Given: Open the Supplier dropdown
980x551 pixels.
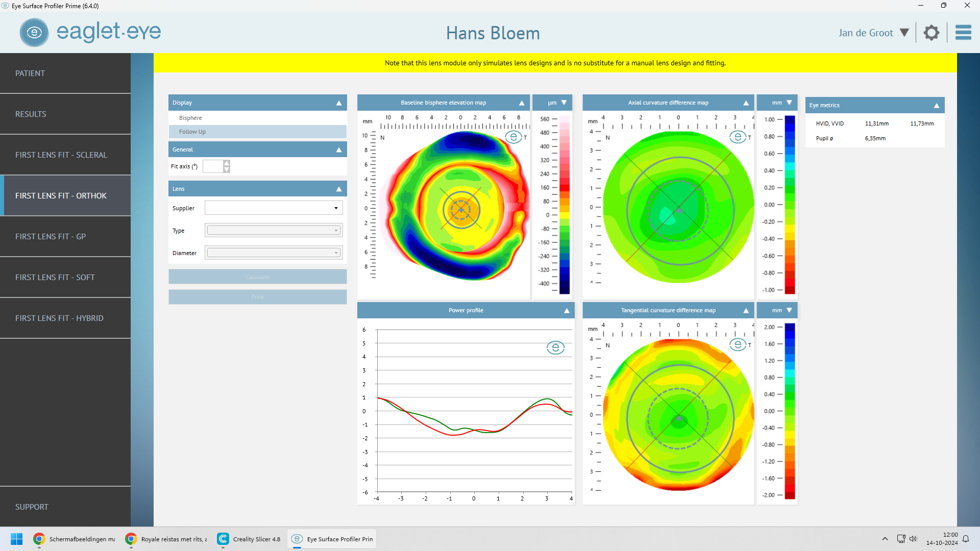Looking at the screenshot, I should tap(335, 208).
